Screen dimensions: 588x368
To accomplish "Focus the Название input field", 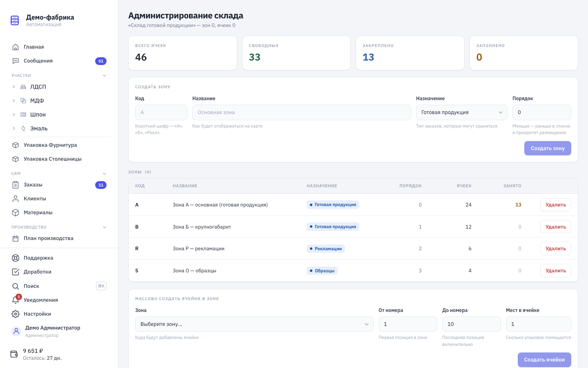I will coord(302,112).
